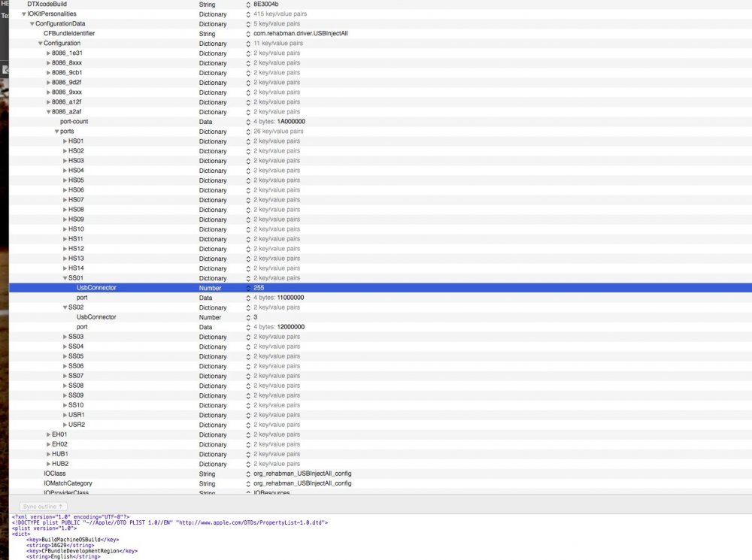Expand the HUB2 entry
Screen dimensions: 752x560
tap(48, 464)
